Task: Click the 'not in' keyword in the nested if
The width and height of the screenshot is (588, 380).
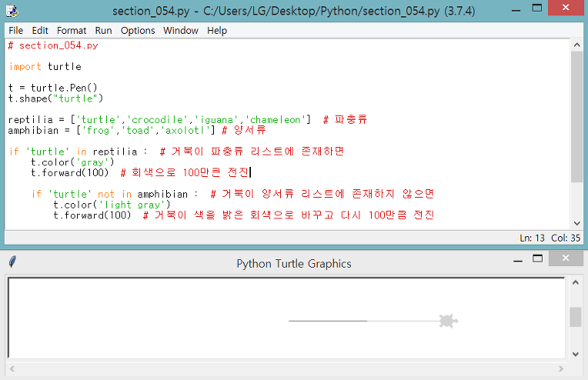Action: click(x=115, y=194)
